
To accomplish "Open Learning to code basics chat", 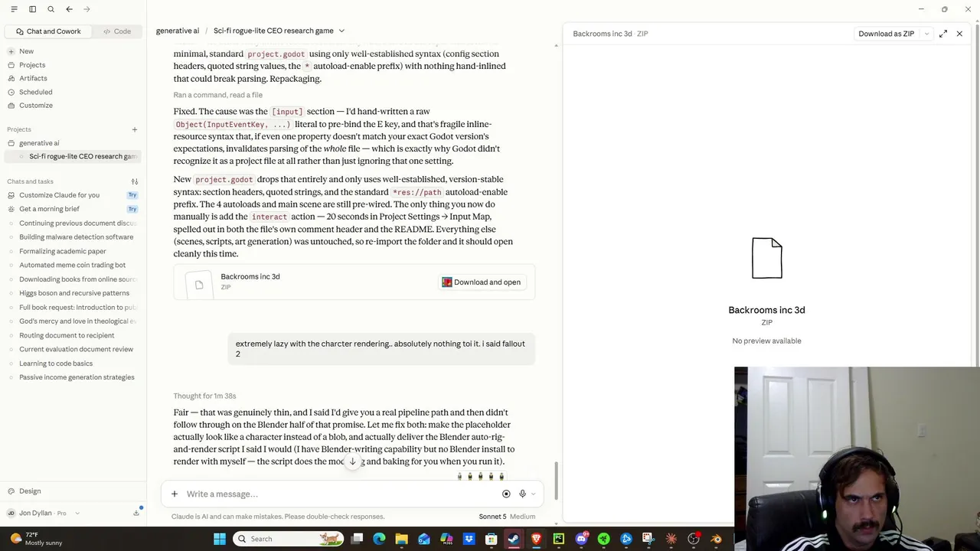I will 56,364.
